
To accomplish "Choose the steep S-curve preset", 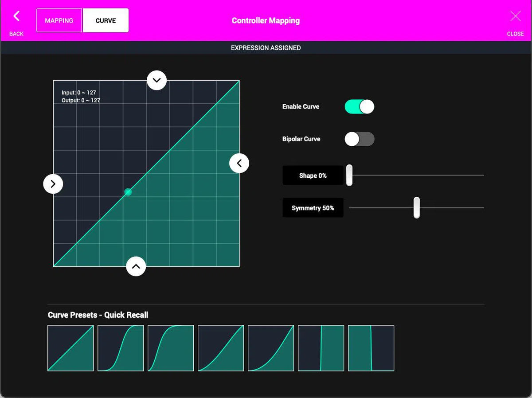I will pos(170,348).
